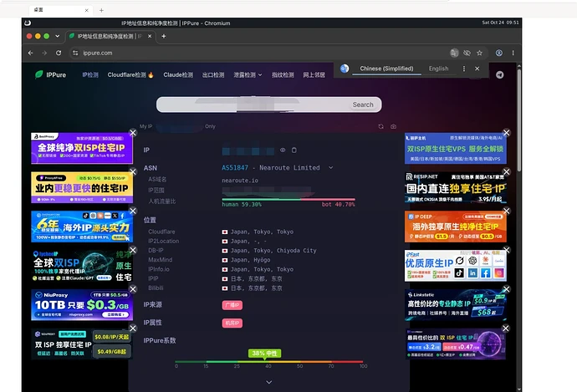Open the Cloudflare检测 nav item
Image resolution: width=577 pixels, height=392 pixels.
point(130,75)
